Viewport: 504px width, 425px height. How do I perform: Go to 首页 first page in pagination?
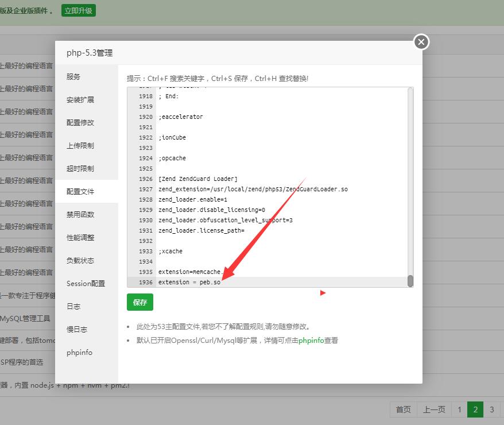tap(404, 409)
